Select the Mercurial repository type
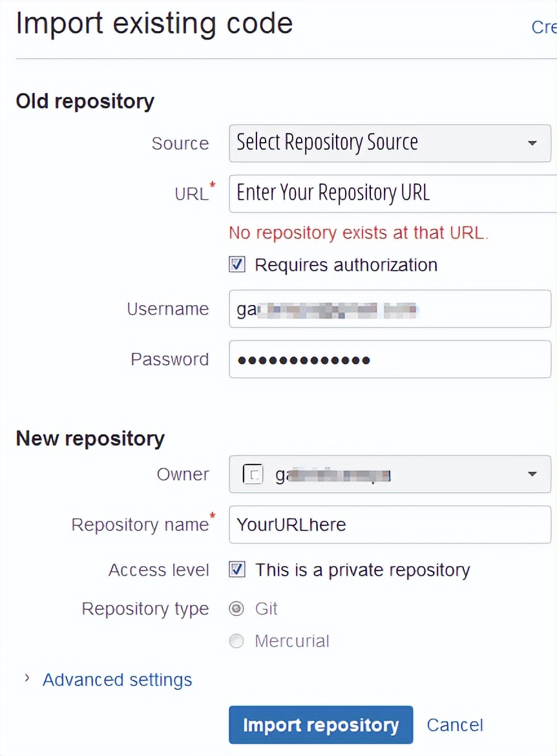This screenshot has width=557, height=756. (236, 641)
